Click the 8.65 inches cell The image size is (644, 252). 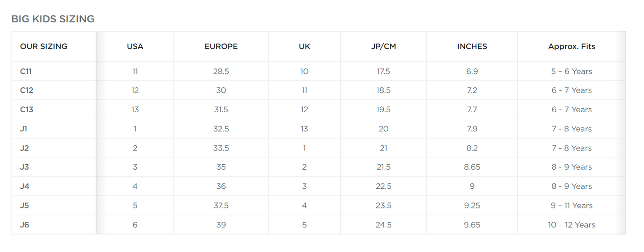point(472,167)
